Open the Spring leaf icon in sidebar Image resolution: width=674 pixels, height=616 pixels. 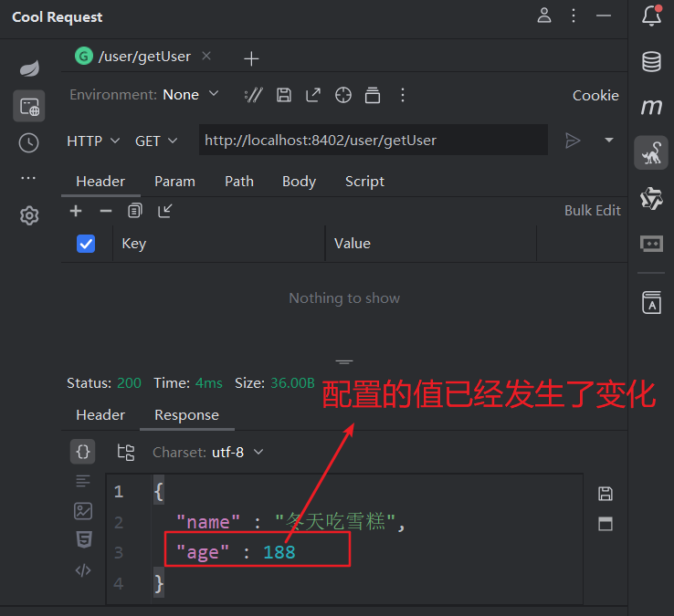point(29,68)
